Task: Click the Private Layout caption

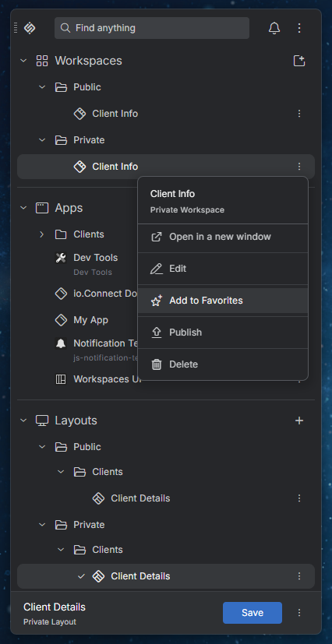Action: [x=50, y=622]
